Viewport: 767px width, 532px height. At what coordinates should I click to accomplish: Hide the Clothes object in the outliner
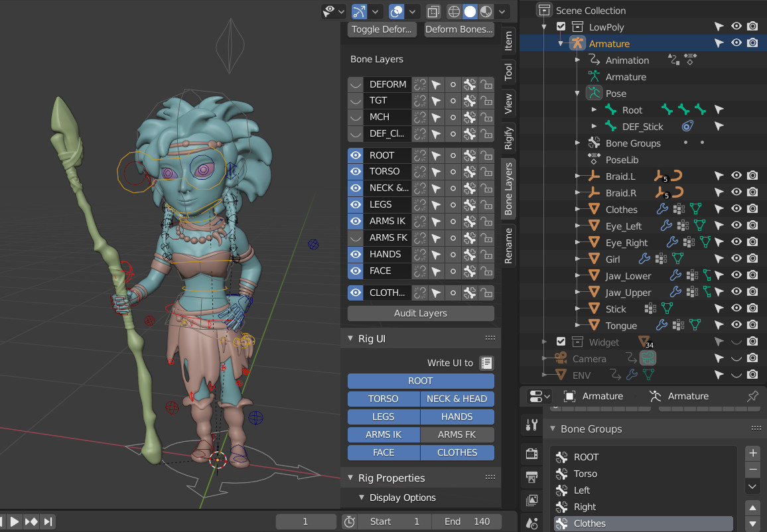click(x=736, y=209)
